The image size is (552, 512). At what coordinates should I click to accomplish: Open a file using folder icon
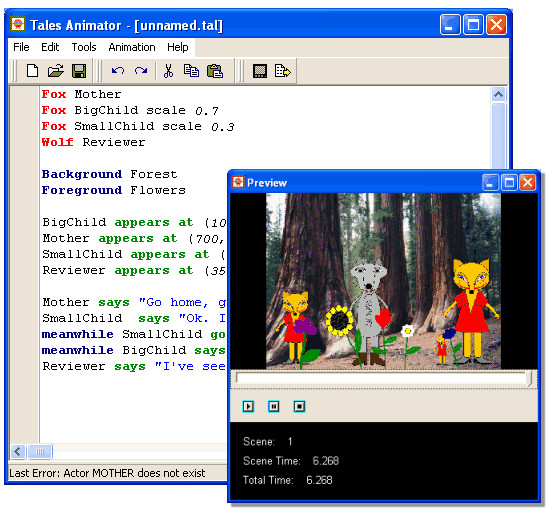pos(56,71)
